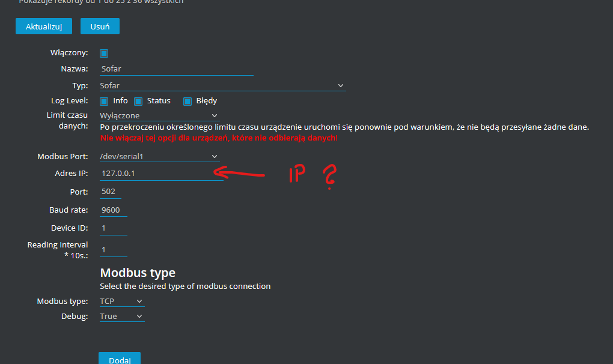
Task: Click the Usuń button
Action: [x=100, y=26]
